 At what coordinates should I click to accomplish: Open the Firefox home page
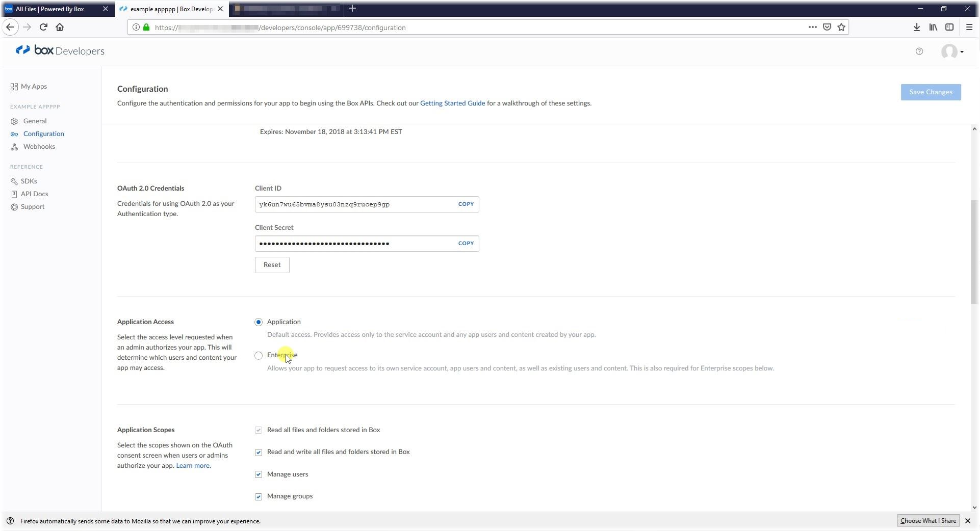point(60,28)
